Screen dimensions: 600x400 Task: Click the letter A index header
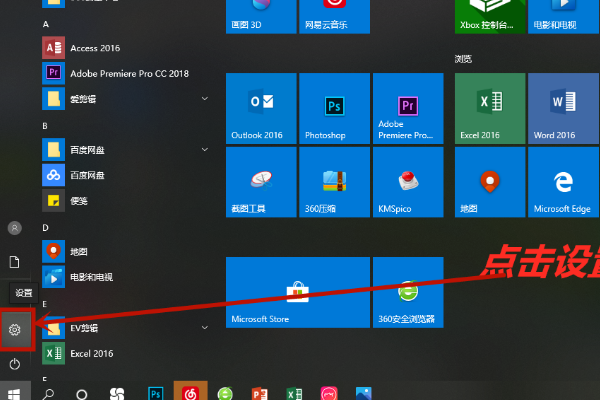tap(46, 24)
